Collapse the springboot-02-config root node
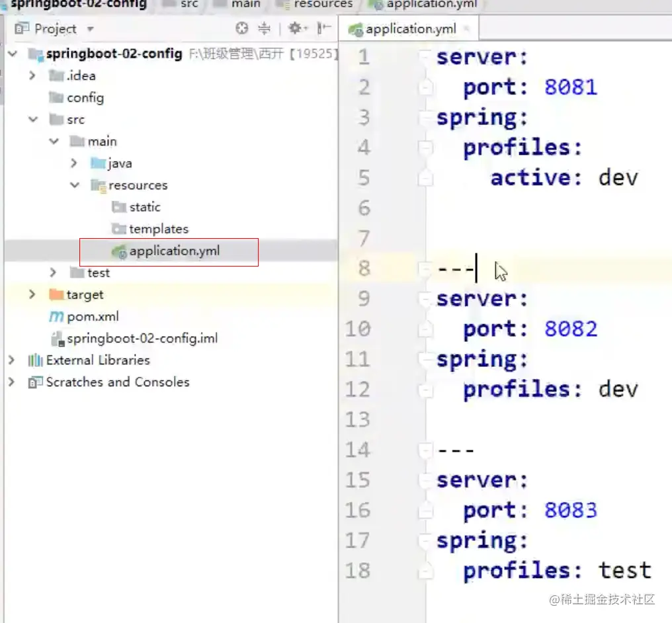This screenshot has height=623, width=672. 13,54
